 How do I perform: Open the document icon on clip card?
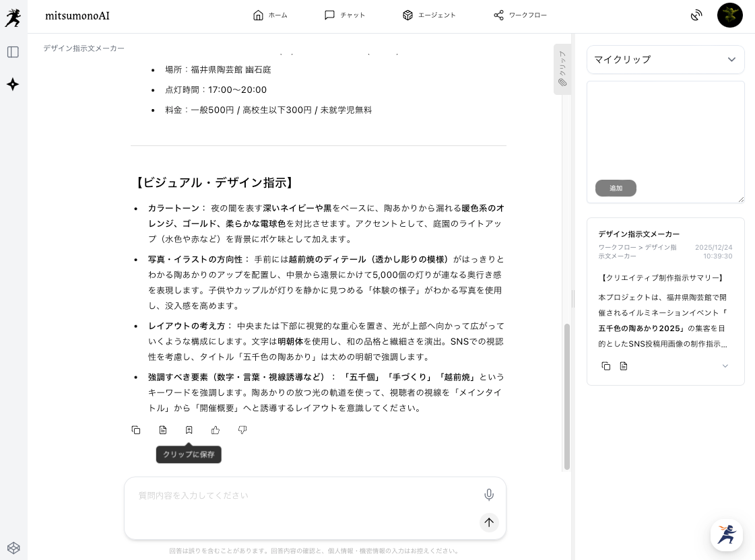[x=624, y=366]
